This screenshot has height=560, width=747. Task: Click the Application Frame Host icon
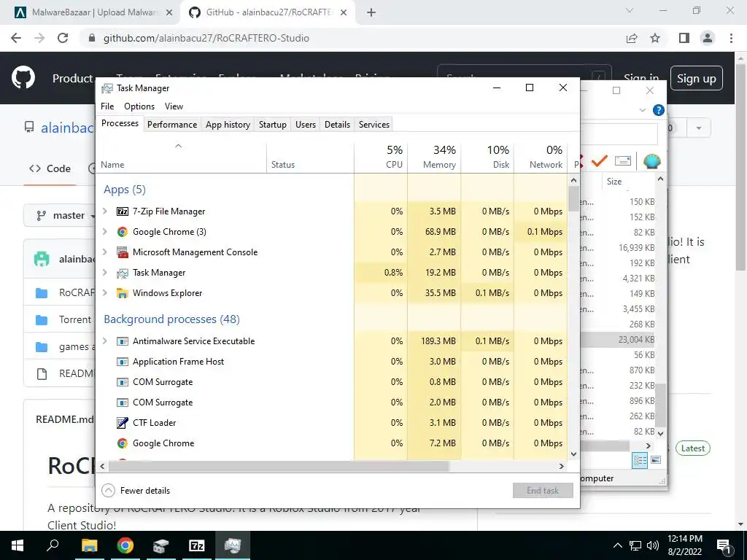[123, 362]
